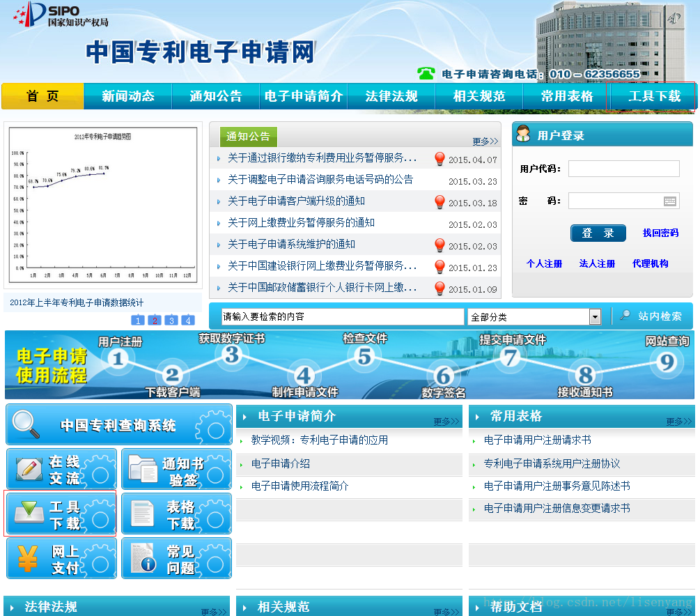700x616 pixels.
Task: Click the 个人注册 link
Action: point(544,263)
